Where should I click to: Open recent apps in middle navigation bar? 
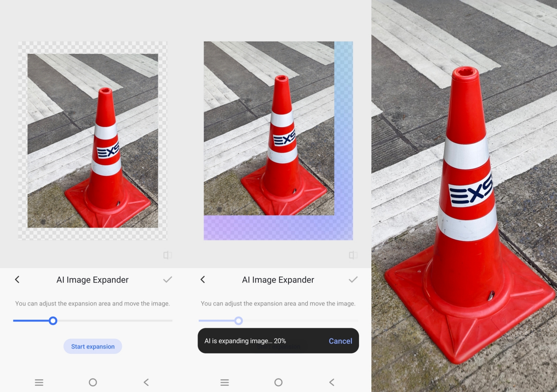click(x=225, y=382)
